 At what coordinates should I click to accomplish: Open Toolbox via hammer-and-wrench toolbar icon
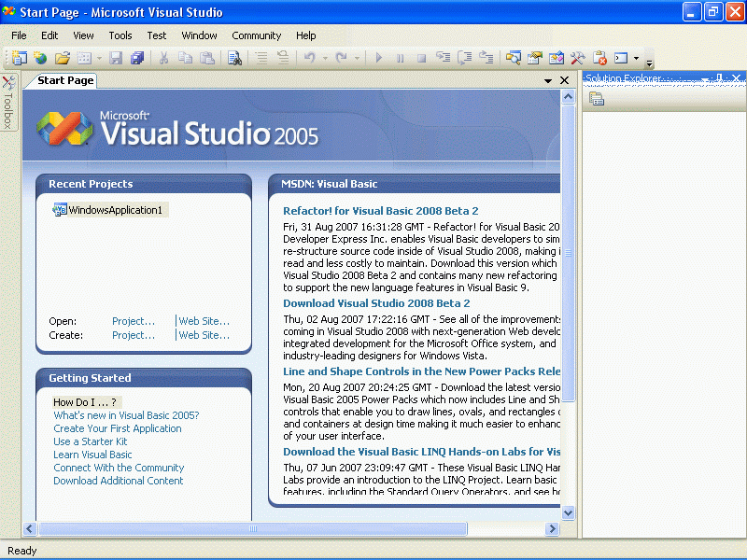(x=577, y=58)
